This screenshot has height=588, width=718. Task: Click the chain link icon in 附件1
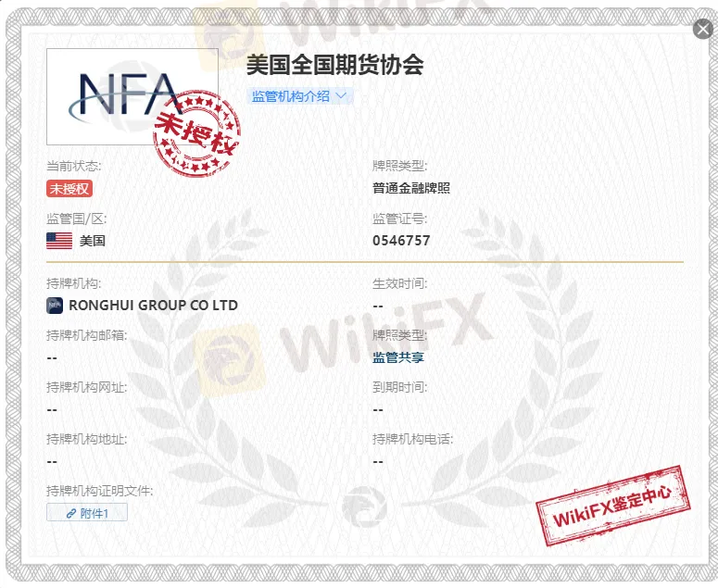pos(71,512)
